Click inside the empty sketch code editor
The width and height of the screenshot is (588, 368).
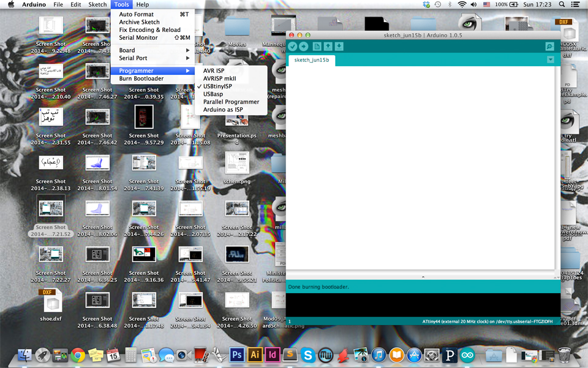click(420, 167)
